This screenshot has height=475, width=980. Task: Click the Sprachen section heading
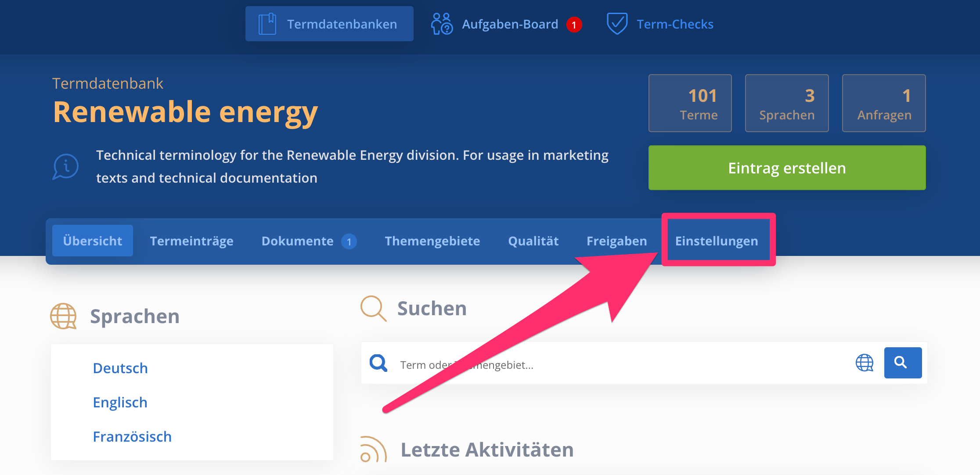pos(135,317)
